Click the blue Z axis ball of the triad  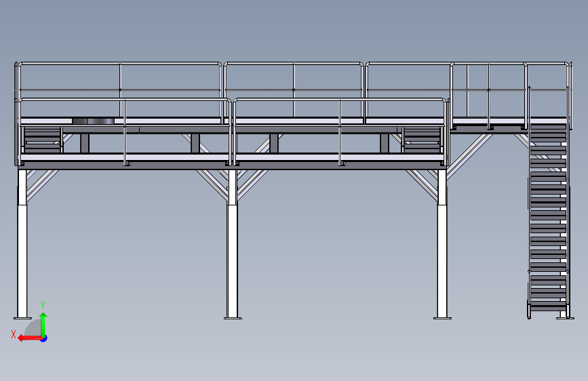44,338
